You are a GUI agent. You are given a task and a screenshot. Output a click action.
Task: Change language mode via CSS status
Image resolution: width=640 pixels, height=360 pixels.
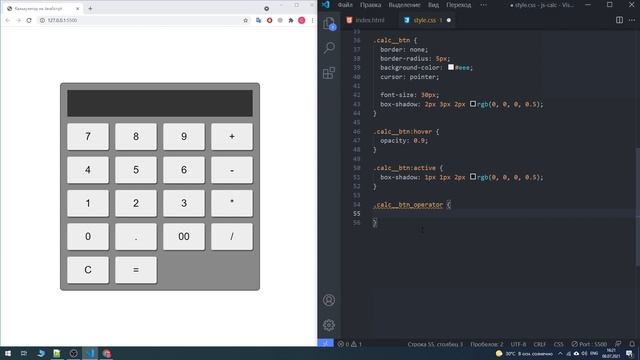point(558,344)
